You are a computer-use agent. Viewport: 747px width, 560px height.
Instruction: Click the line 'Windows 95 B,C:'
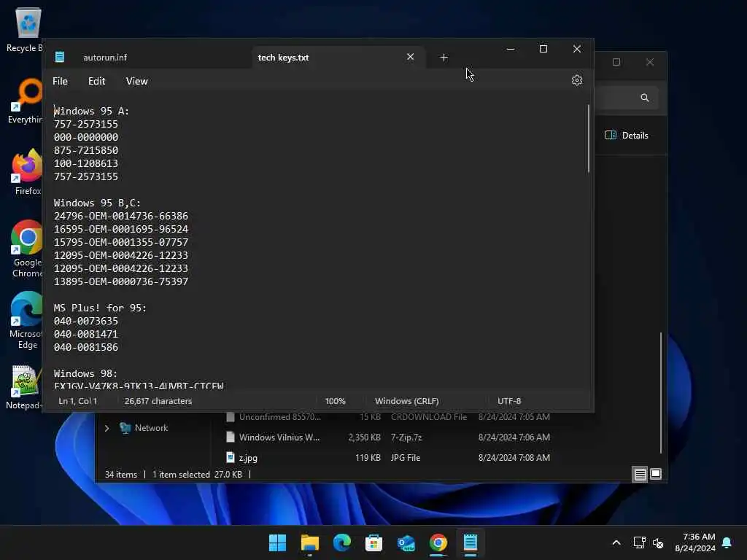tap(97, 203)
